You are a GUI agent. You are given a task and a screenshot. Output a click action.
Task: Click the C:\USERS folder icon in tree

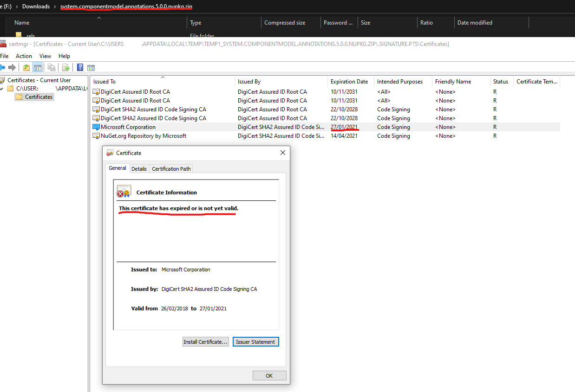[x=10, y=89]
